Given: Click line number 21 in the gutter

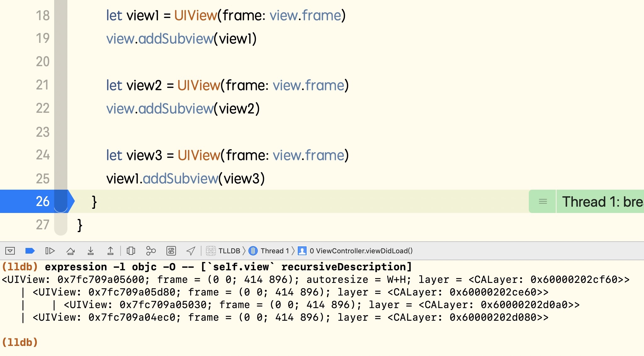Looking at the screenshot, I should pos(42,85).
